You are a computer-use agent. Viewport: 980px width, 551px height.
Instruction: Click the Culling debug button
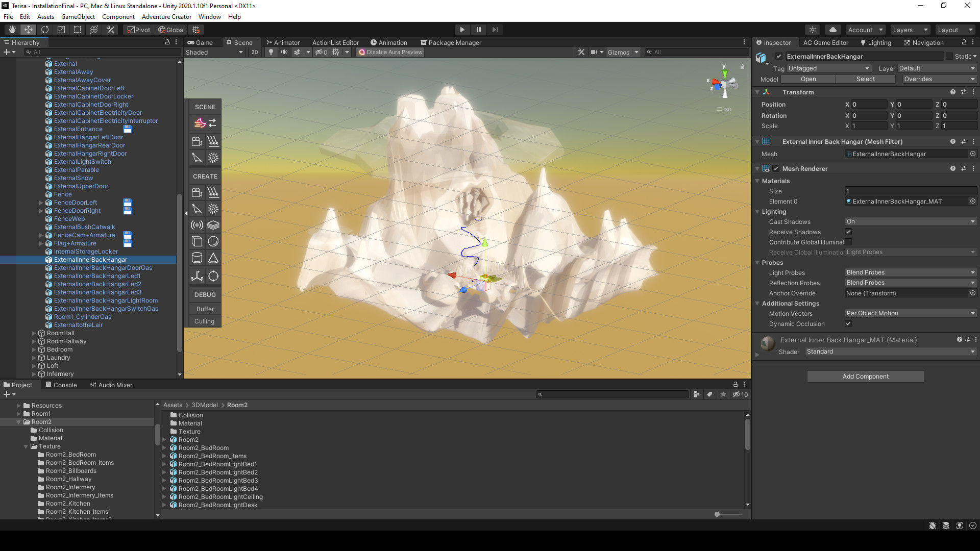click(205, 321)
